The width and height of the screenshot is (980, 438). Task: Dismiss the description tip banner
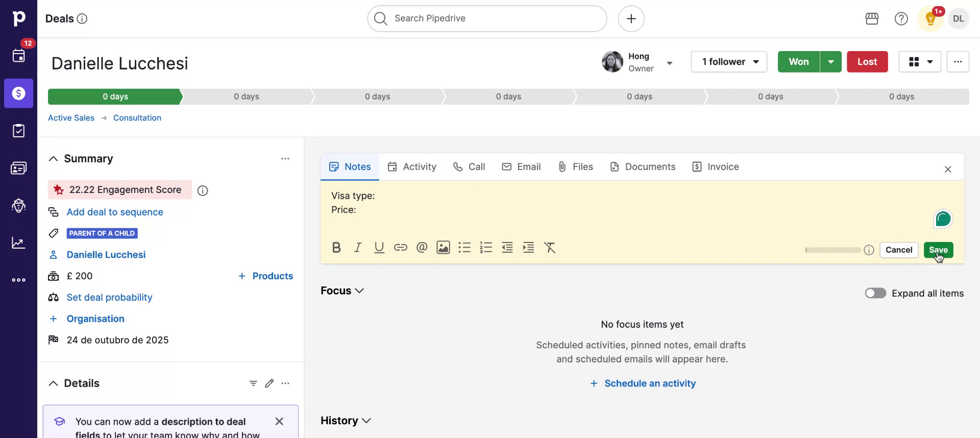click(x=279, y=421)
